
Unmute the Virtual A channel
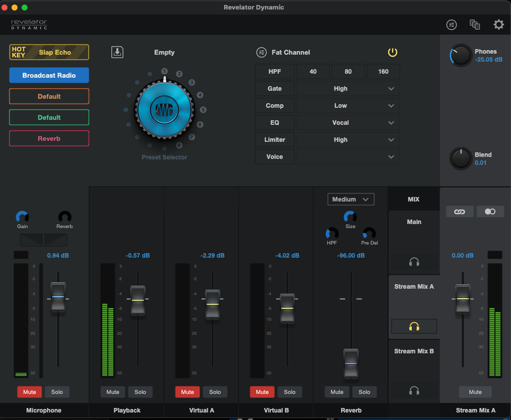point(188,392)
